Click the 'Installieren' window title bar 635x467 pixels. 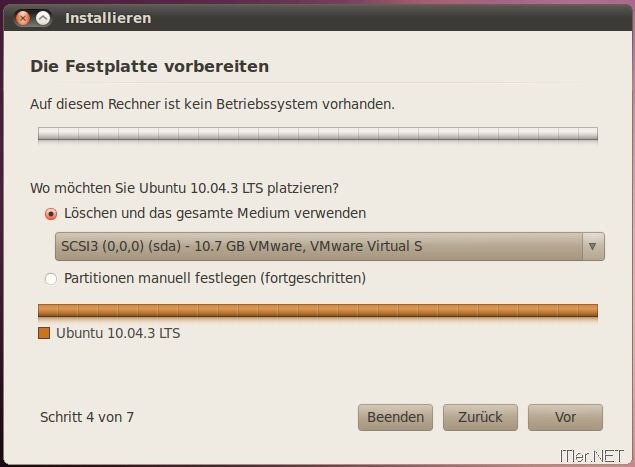(318, 18)
